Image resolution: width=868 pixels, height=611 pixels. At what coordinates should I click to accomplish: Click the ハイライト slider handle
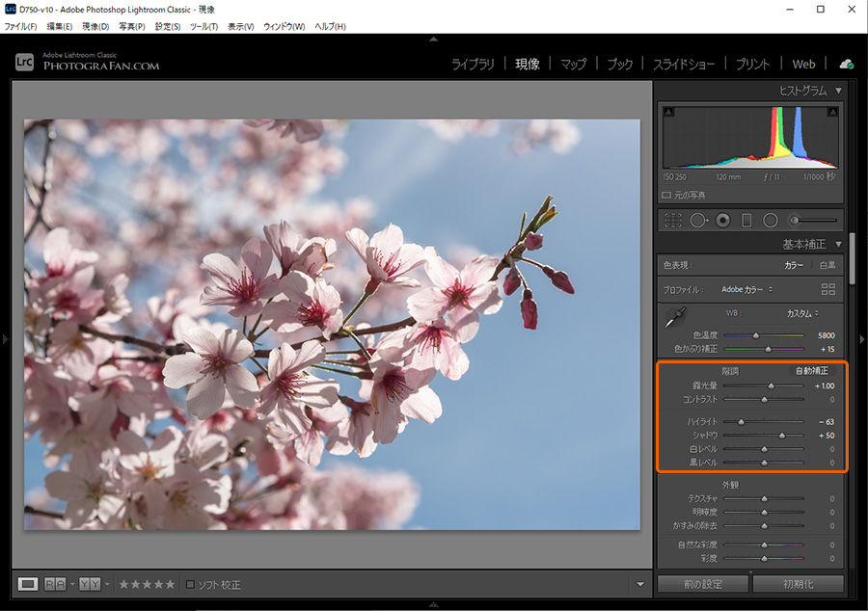pos(742,422)
